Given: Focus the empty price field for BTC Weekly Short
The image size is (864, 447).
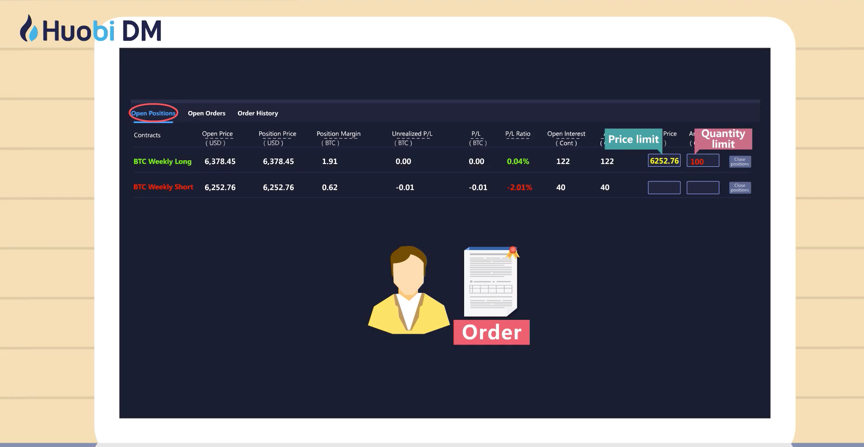Looking at the screenshot, I should point(664,187).
